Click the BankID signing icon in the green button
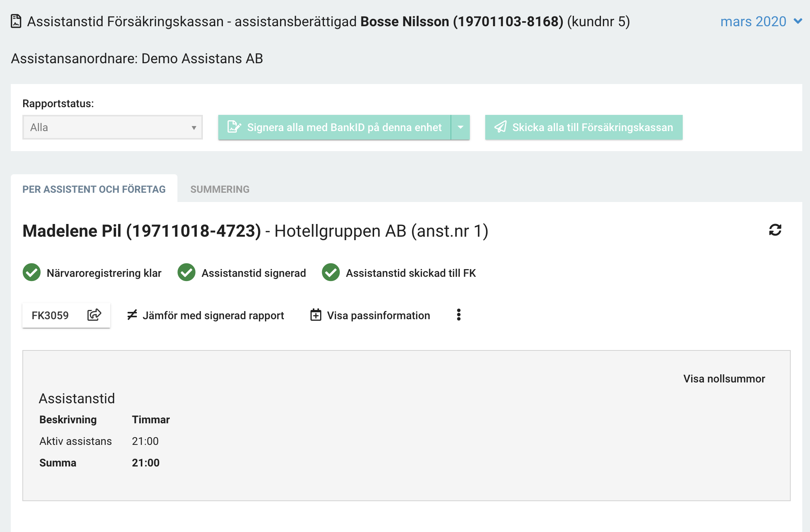Image resolution: width=810 pixels, height=532 pixels. 233,127
